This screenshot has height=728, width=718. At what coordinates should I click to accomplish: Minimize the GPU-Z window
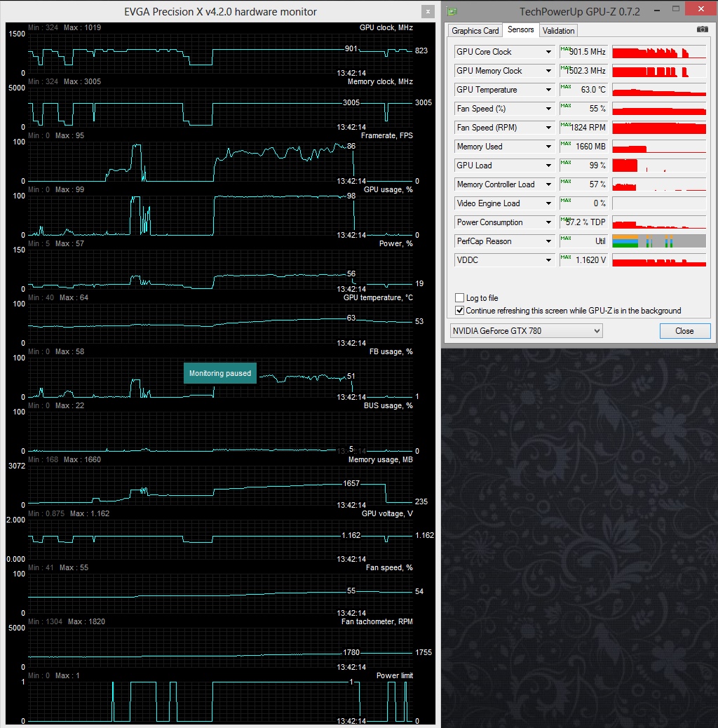pyautogui.click(x=657, y=9)
